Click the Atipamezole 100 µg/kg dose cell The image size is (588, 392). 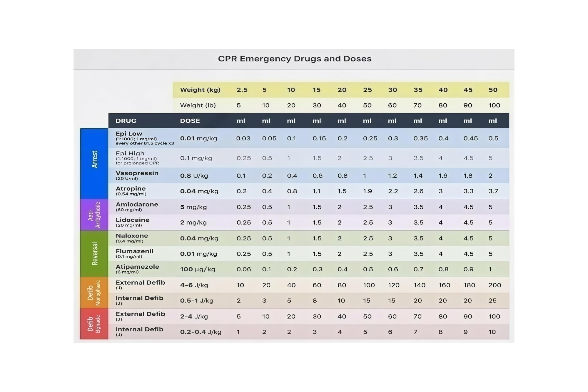click(198, 269)
